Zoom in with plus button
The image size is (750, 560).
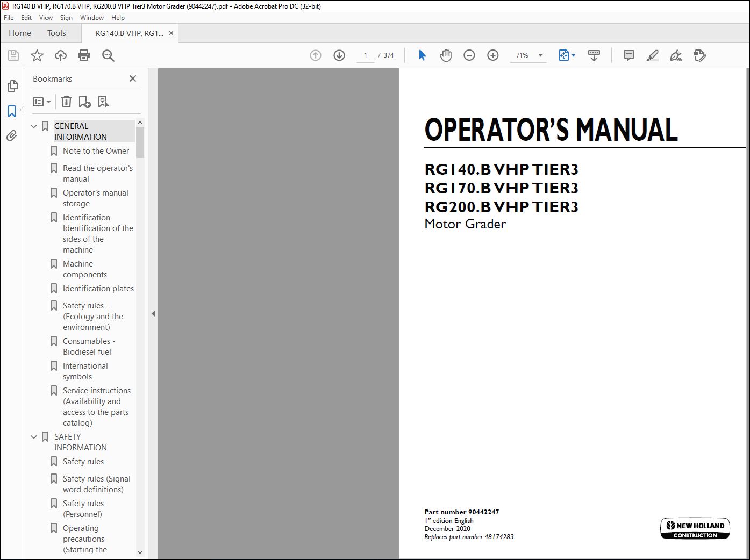pyautogui.click(x=493, y=55)
